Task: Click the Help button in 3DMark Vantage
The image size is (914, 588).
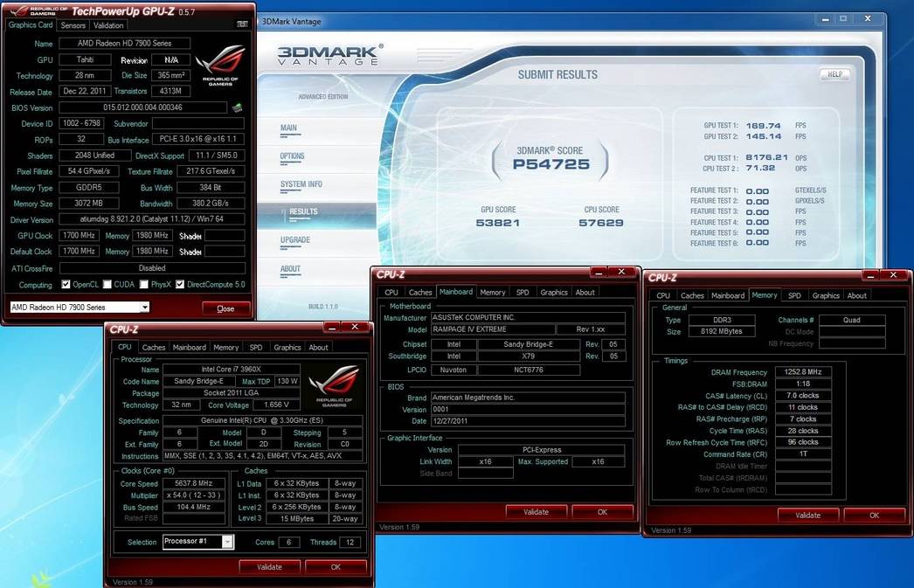Action: pos(834,75)
